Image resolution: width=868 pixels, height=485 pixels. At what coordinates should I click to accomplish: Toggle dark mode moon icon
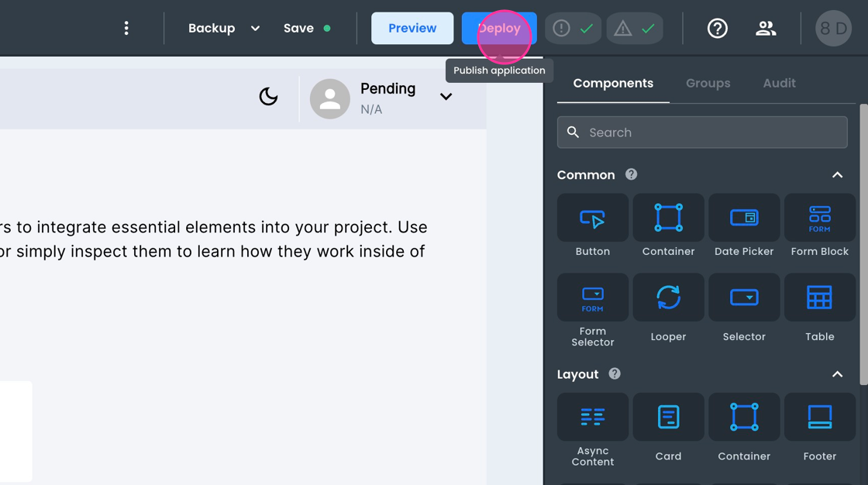[x=268, y=97]
